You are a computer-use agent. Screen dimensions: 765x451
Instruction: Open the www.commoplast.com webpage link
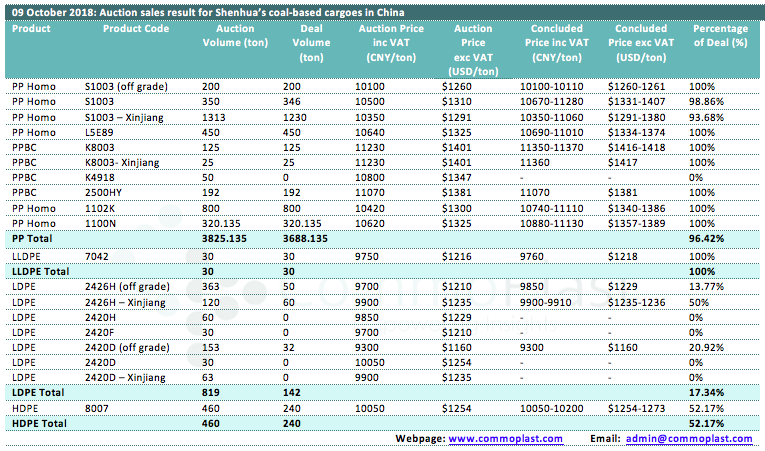pyautogui.click(x=505, y=438)
